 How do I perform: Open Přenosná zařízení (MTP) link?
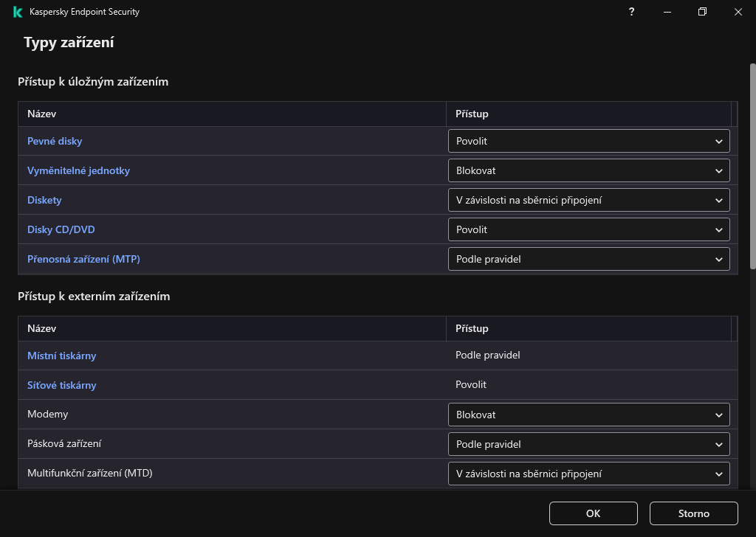83,259
